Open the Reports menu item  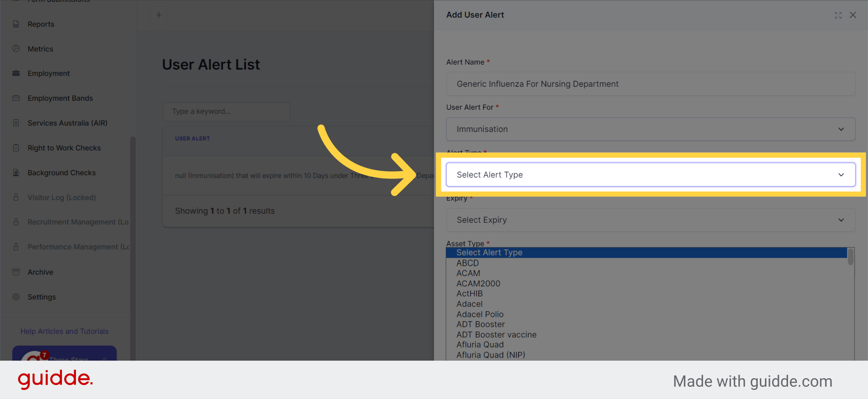tap(41, 24)
